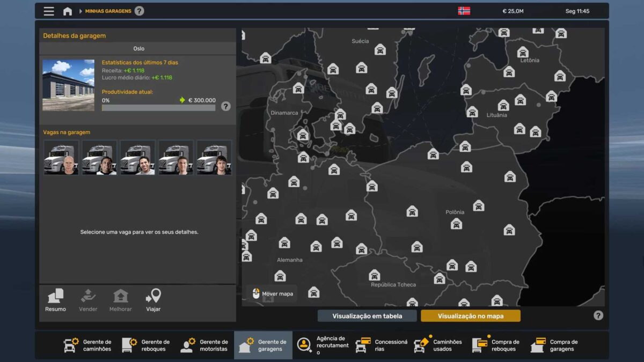Click the garage productivity progress bar
This screenshot has width=644, height=362.
pyautogui.click(x=158, y=108)
